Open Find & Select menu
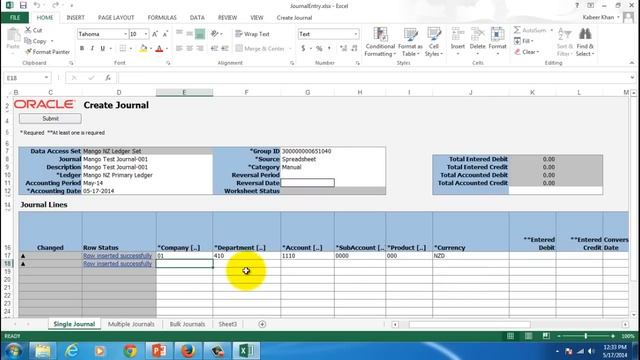The height and width of the screenshot is (360, 640). 585,42
